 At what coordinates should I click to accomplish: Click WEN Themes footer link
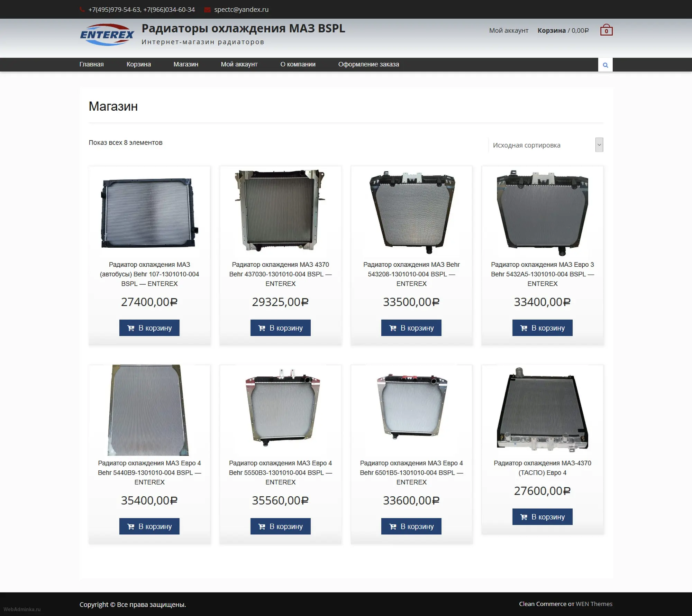(594, 604)
